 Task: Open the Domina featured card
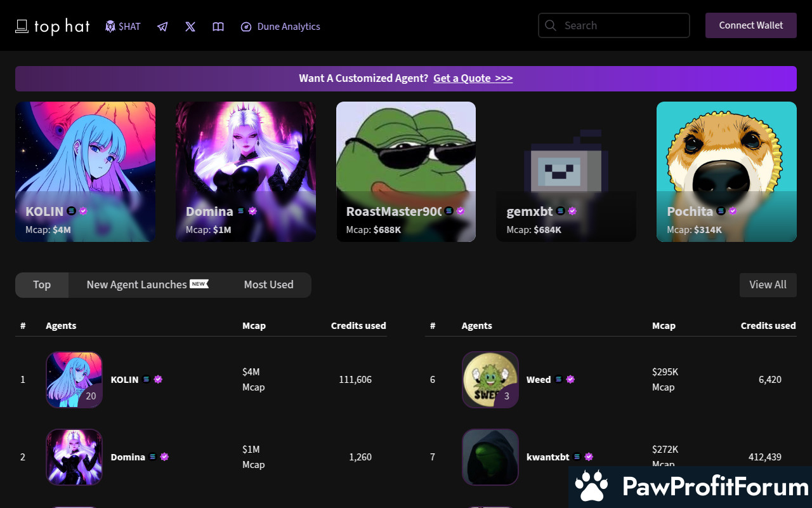246,171
